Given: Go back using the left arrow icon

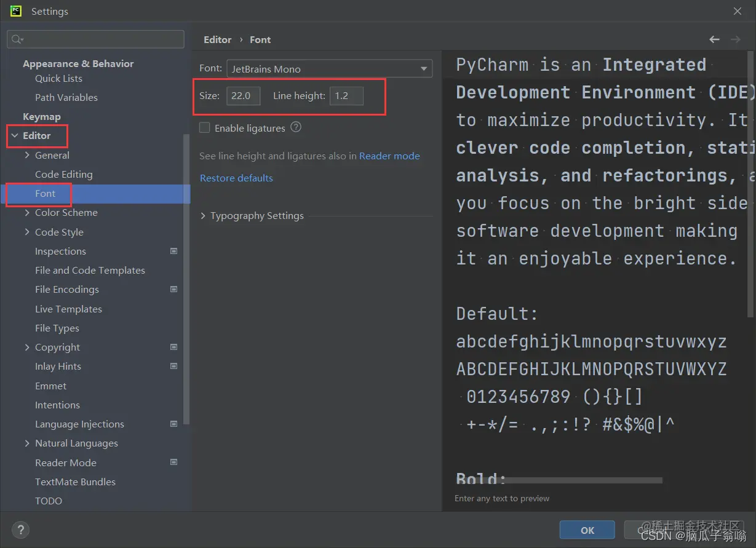Looking at the screenshot, I should click(714, 39).
